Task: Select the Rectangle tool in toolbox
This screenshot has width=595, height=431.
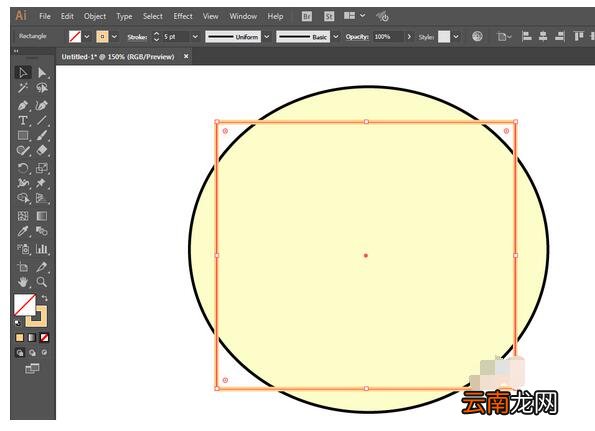Action: tap(23, 135)
